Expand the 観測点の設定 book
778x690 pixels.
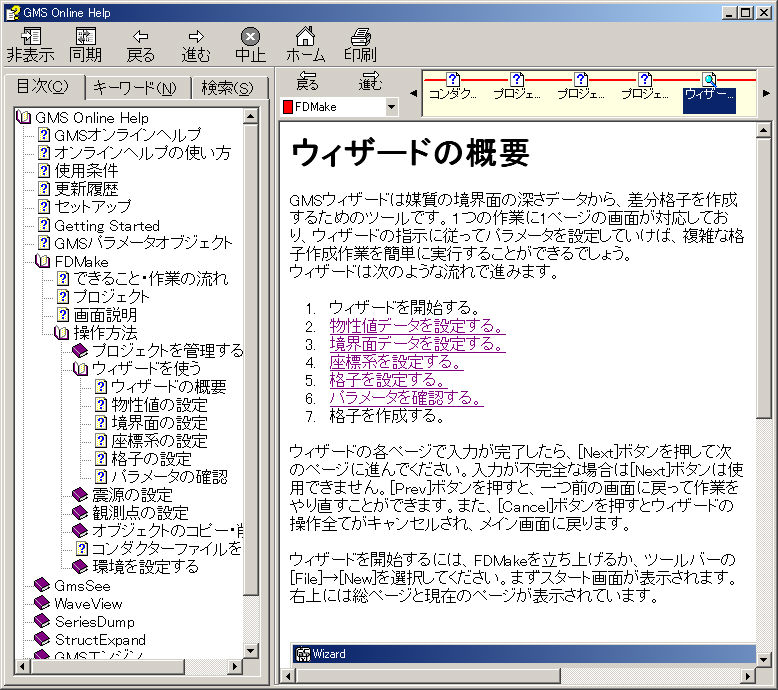pyautogui.click(x=80, y=512)
